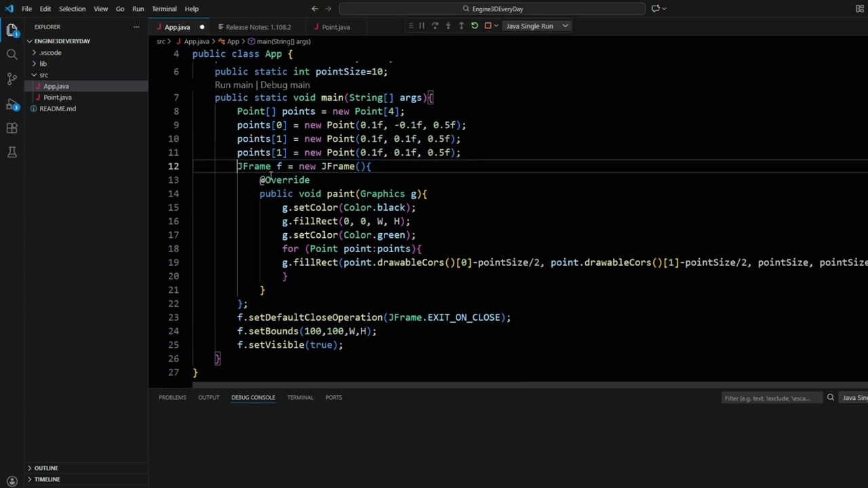Expand the TIMELINE section
The image size is (868, 488).
click(47, 479)
